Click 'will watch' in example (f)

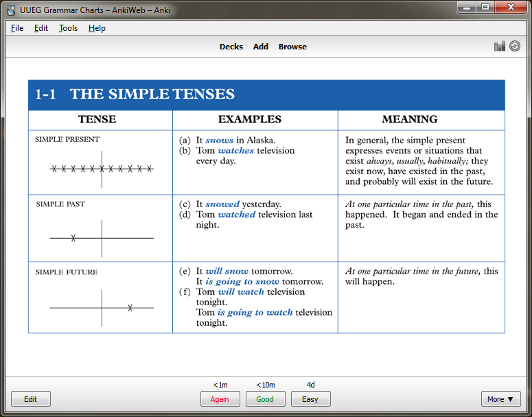click(x=241, y=292)
